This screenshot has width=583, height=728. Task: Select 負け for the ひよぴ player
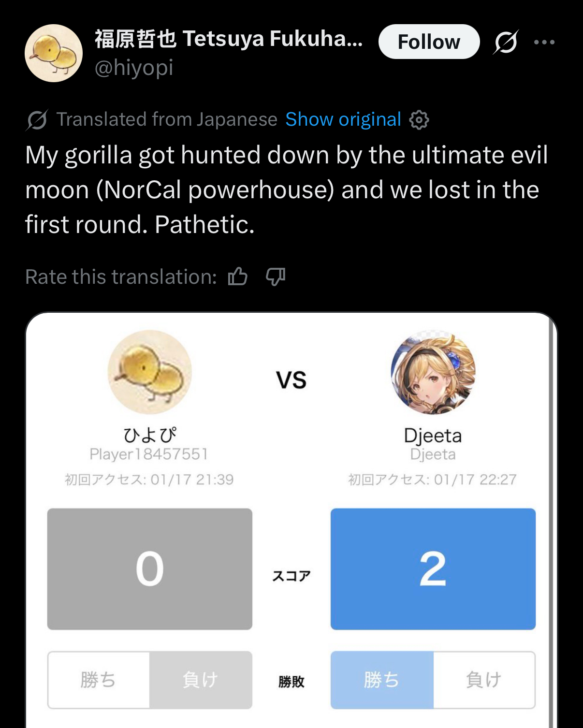pos(201,680)
